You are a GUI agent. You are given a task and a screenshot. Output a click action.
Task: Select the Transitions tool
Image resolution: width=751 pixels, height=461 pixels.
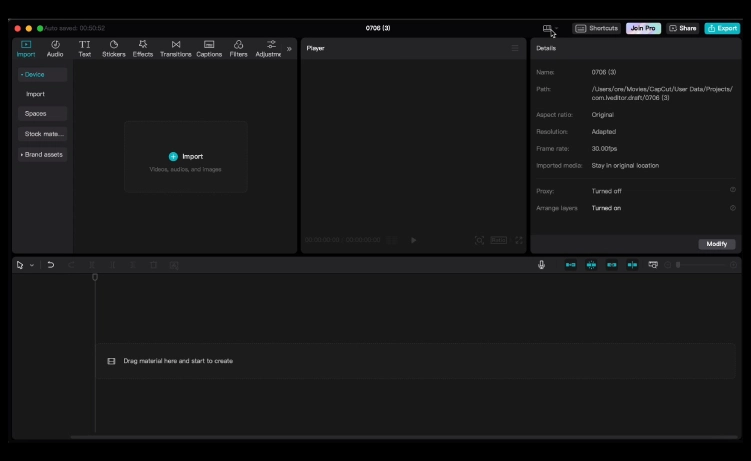coord(176,48)
